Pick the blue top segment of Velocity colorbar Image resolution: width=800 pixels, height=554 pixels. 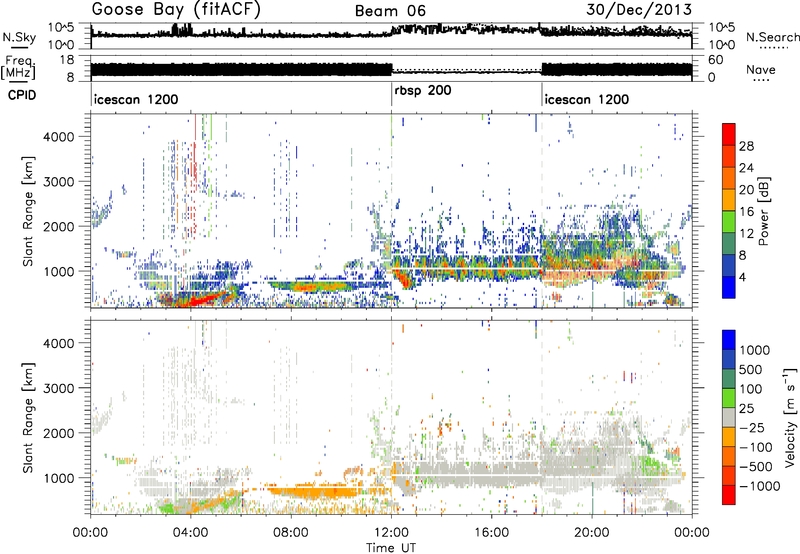pyautogui.click(x=729, y=340)
